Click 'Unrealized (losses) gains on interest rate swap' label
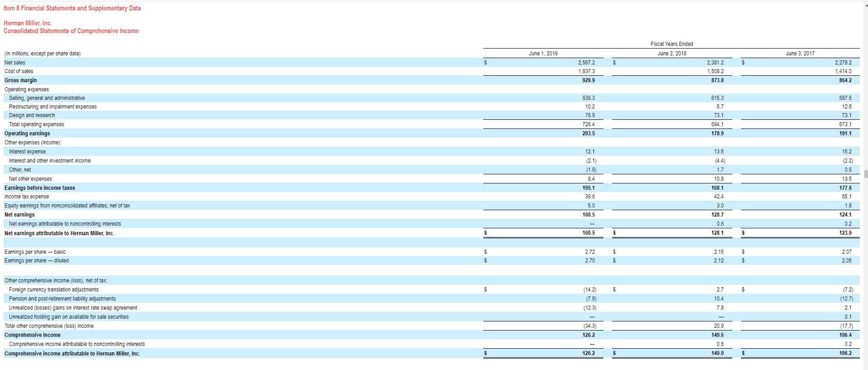Screen dimensions: 868x370 coord(73,308)
